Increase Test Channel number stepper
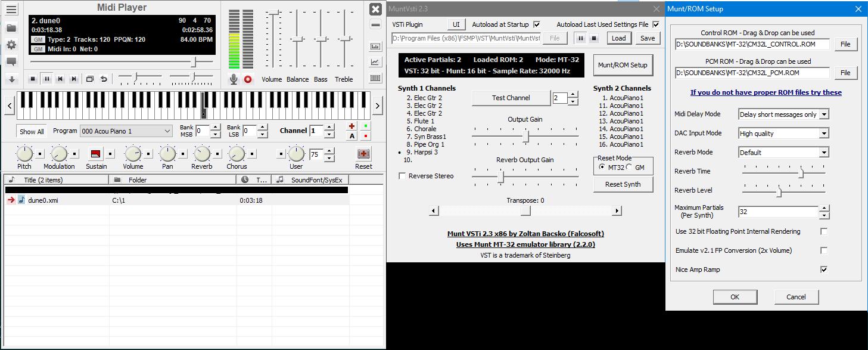868x350 pixels. click(573, 95)
